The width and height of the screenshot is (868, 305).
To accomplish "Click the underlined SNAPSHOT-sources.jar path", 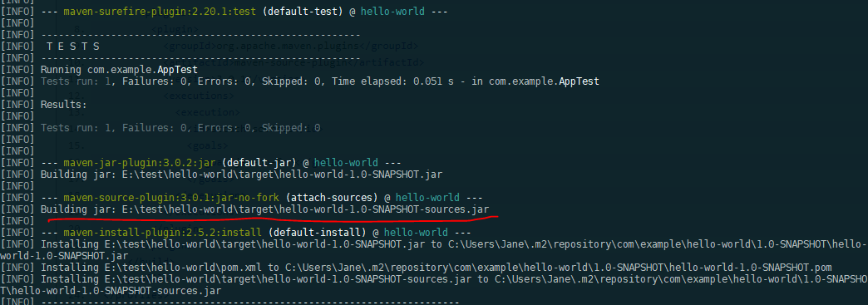I will [x=306, y=209].
